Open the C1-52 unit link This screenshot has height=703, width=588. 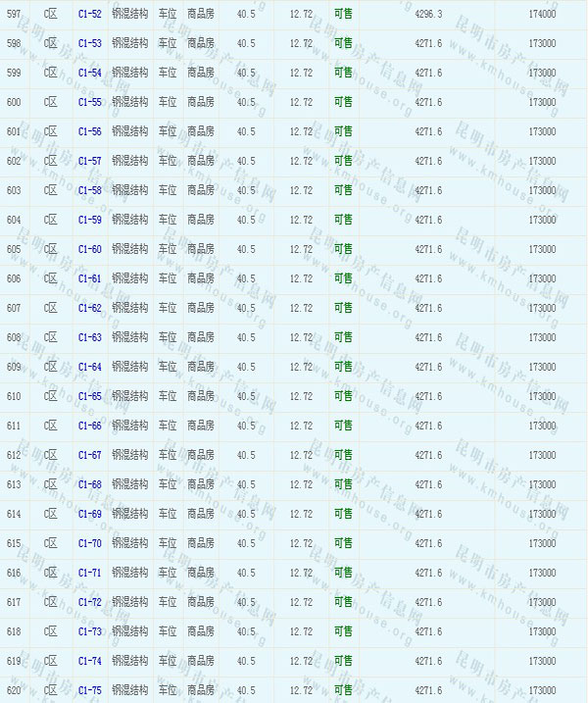click(89, 14)
